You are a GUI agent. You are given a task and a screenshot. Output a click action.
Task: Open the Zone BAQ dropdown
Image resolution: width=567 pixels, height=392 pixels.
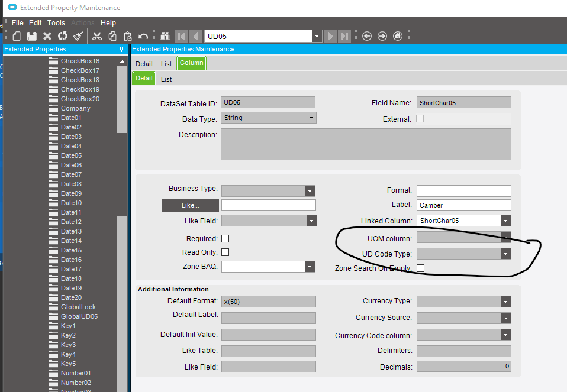(x=310, y=267)
